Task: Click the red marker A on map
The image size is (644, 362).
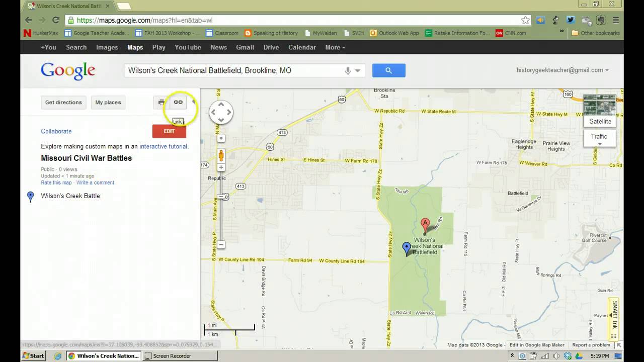Action: click(x=425, y=226)
